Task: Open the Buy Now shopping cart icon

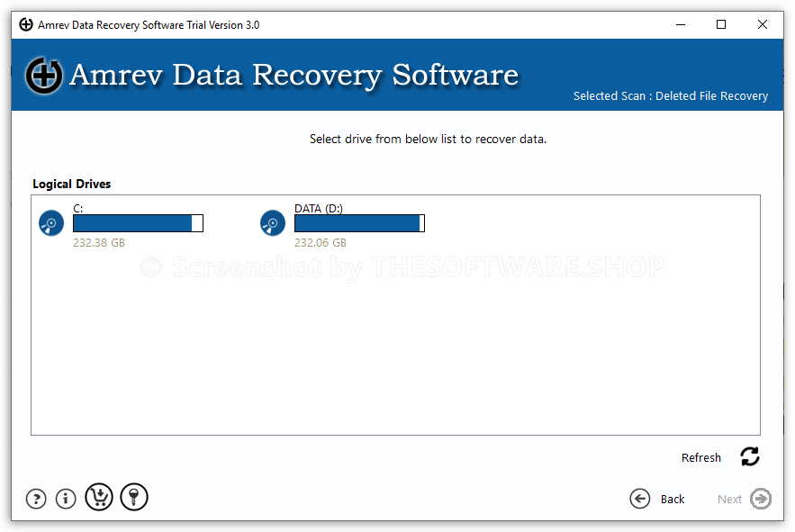Action: [x=99, y=497]
